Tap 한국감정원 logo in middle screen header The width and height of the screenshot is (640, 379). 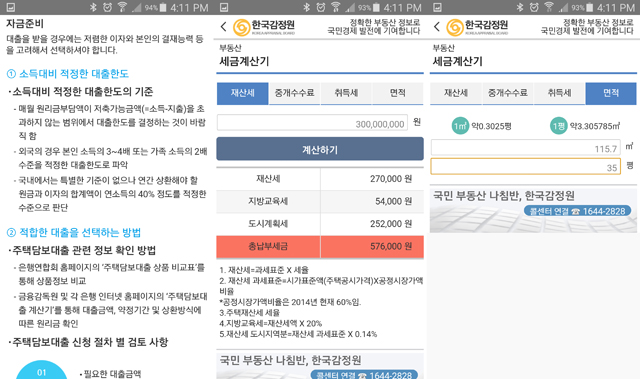pos(264,27)
